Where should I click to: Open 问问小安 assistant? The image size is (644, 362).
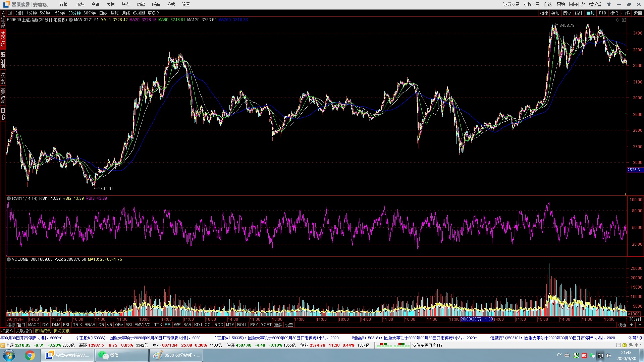(577, 4)
